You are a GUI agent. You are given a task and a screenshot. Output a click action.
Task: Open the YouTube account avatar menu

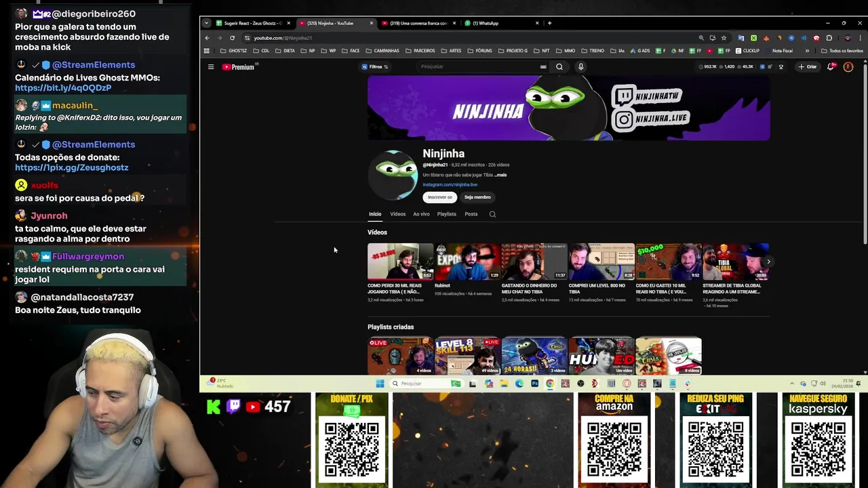(848, 66)
